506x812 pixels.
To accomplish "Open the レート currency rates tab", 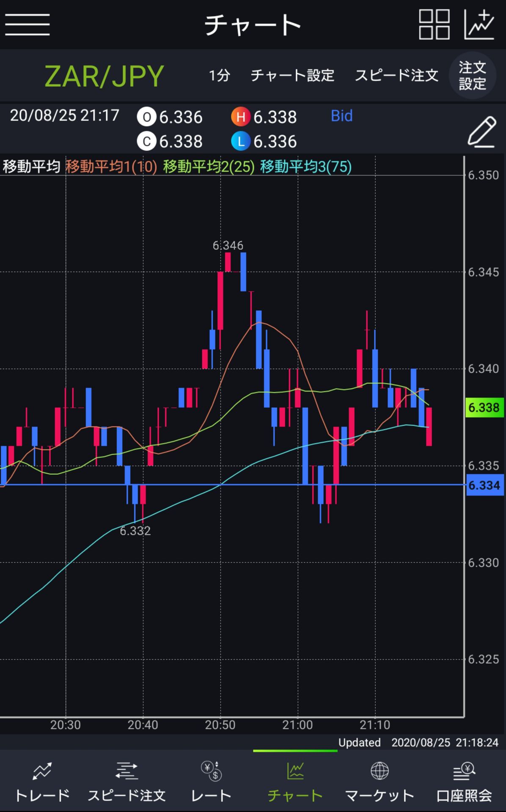I will click(211, 782).
